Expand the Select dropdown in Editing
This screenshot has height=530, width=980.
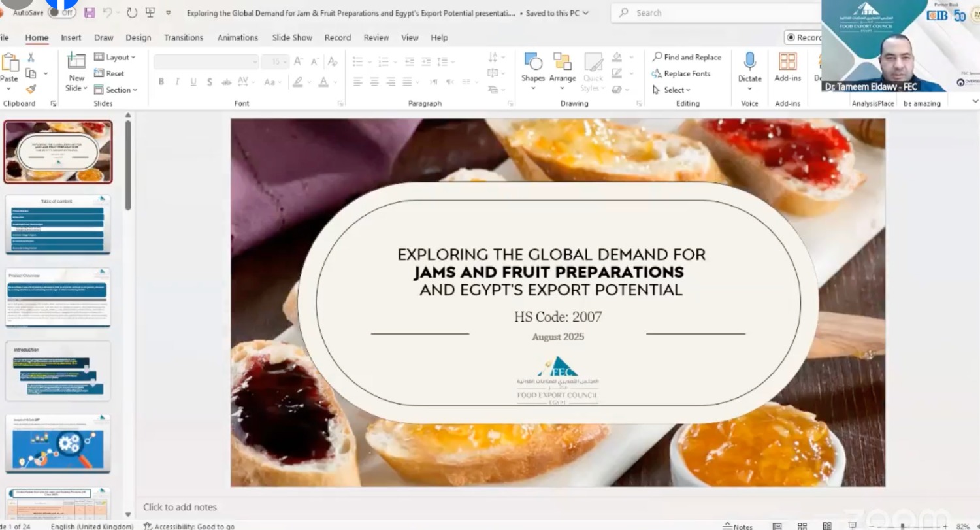(671, 90)
